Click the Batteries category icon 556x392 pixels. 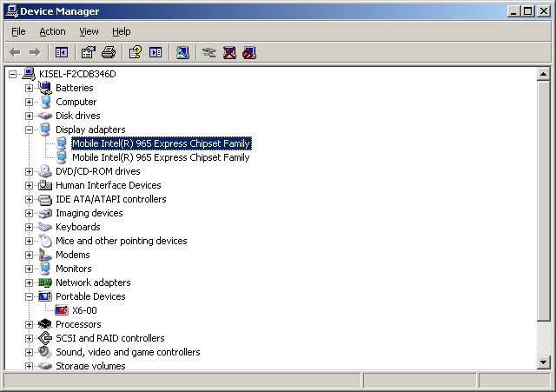[45, 88]
